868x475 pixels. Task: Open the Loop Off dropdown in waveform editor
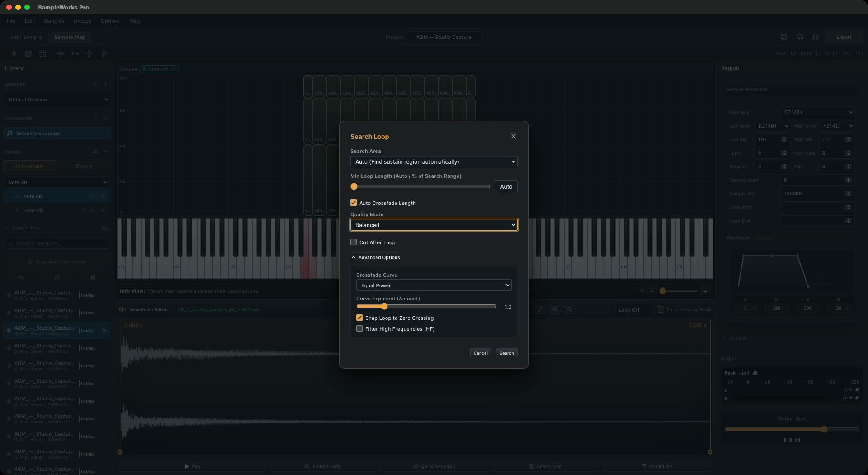coord(634,309)
